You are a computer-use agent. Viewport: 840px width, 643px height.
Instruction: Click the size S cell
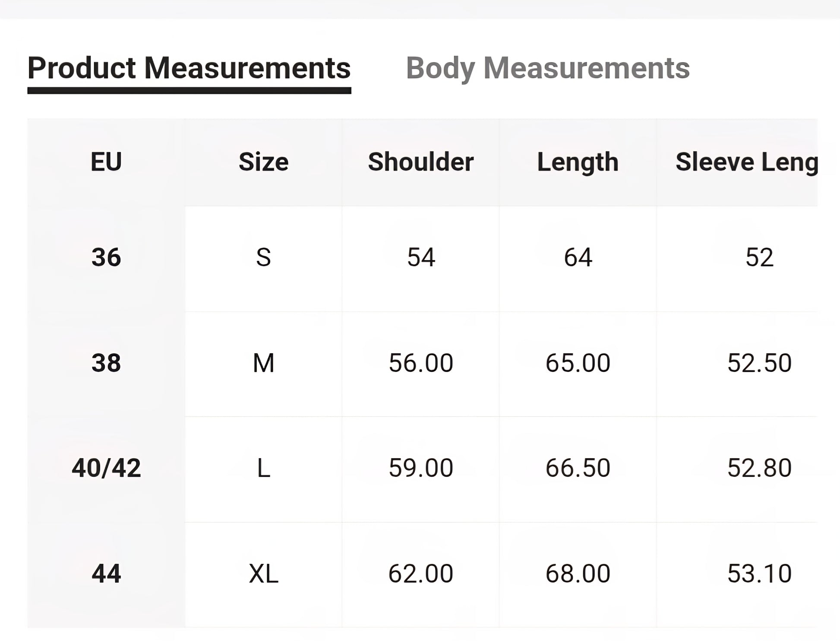pyautogui.click(x=263, y=257)
